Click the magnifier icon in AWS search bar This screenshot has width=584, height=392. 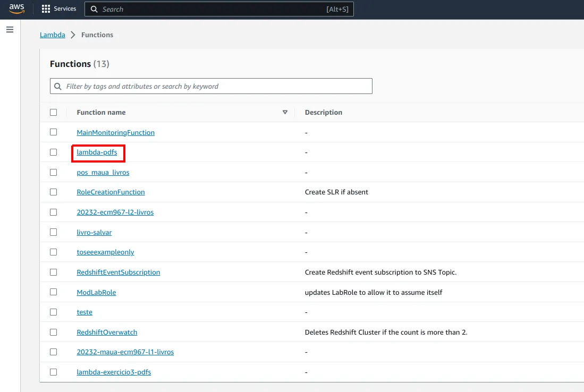point(94,10)
